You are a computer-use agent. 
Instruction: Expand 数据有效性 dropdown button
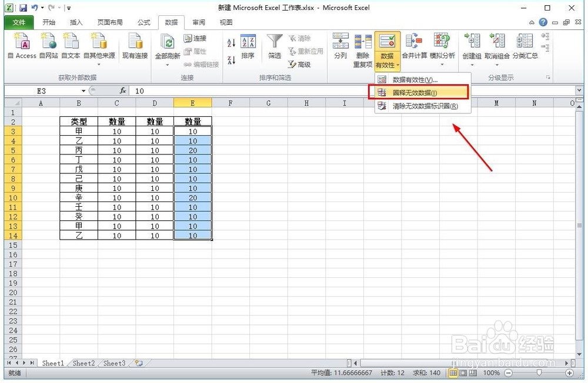[x=387, y=65]
